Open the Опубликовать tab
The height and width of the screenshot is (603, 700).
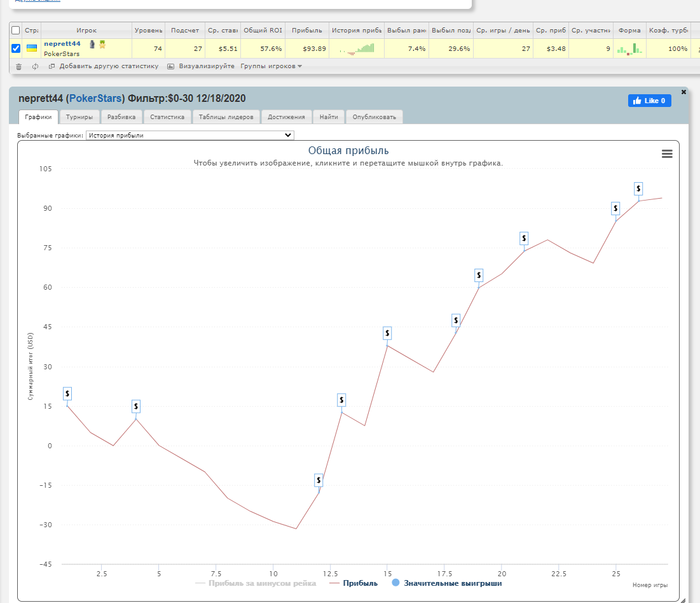[x=374, y=117]
